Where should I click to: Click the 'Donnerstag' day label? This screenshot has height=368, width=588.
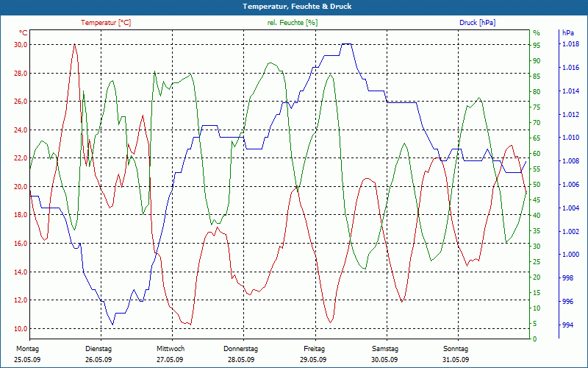241,349
